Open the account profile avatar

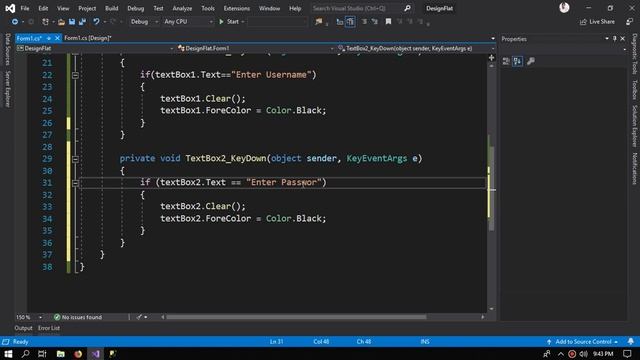click(564, 8)
